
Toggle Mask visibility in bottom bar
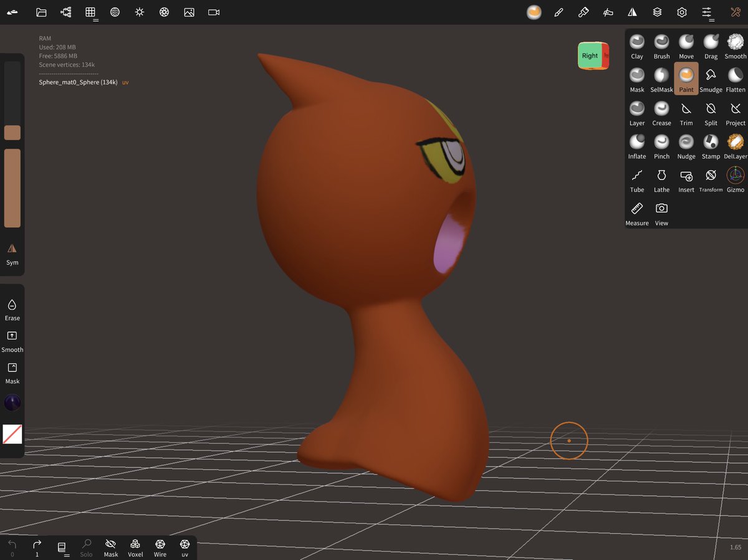pyautogui.click(x=111, y=548)
